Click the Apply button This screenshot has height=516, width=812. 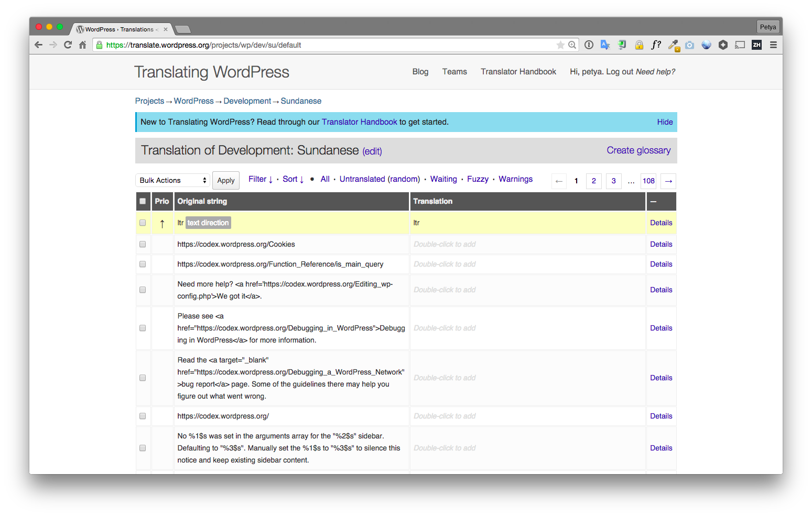[x=225, y=180]
